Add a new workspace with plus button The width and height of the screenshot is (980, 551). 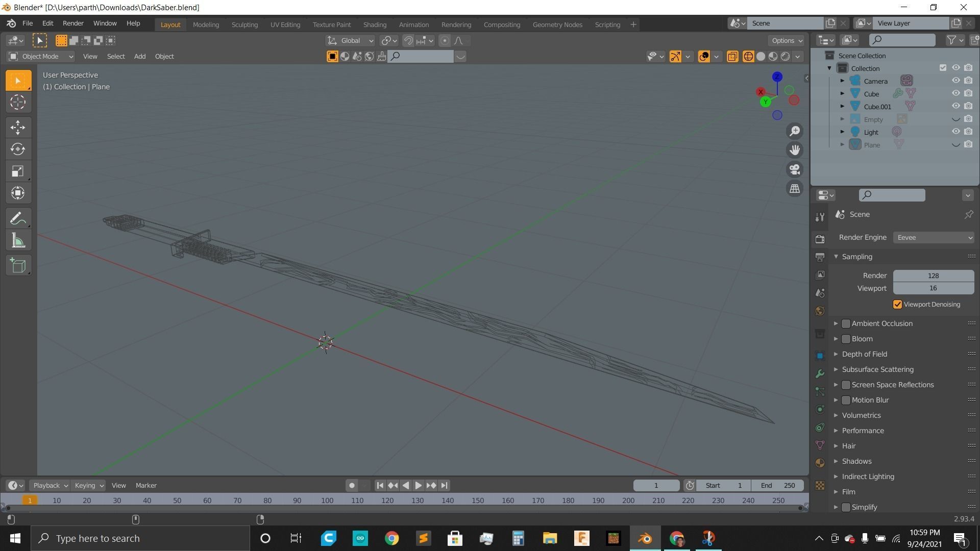[x=633, y=24]
